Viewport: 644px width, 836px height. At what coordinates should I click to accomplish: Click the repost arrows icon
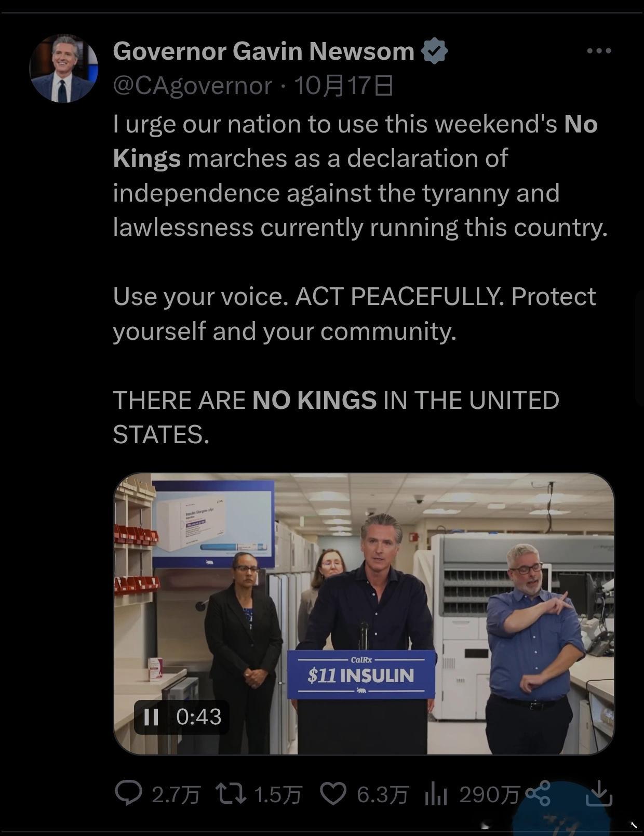pyautogui.click(x=231, y=794)
